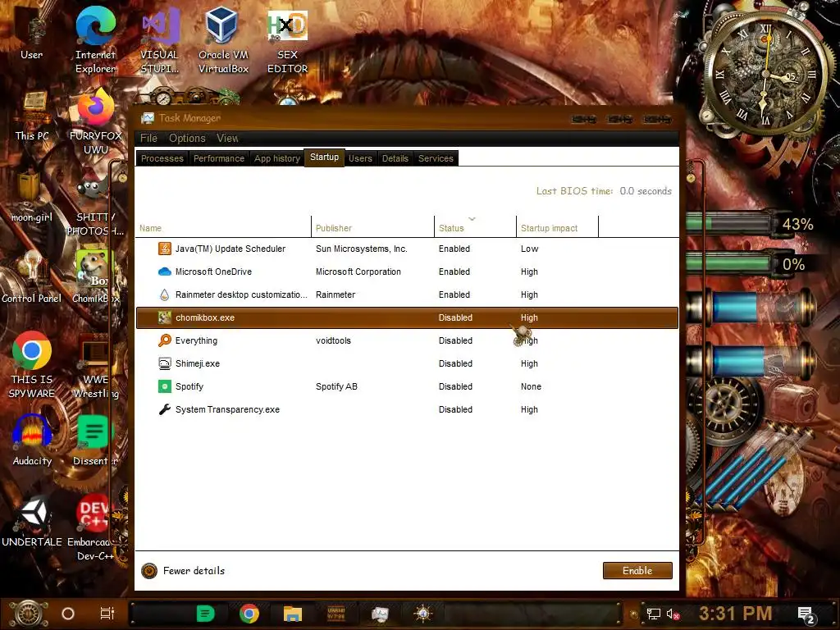Viewport: 840px width, 630px height.
Task: Click the voidtools publisher cell
Action: tap(333, 340)
